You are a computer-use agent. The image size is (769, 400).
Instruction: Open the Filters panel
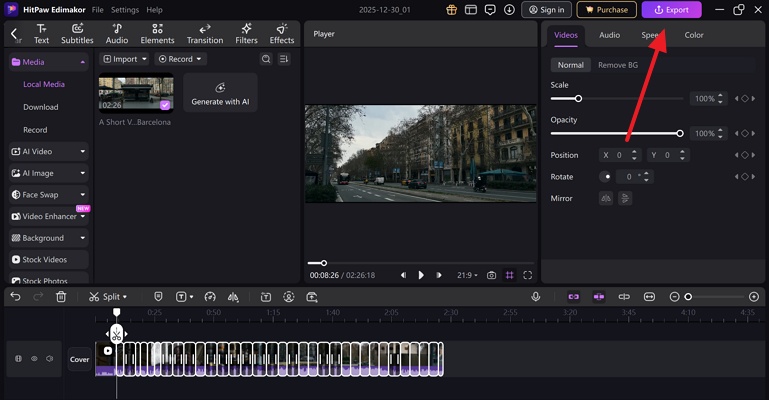(x=246, y=34)
